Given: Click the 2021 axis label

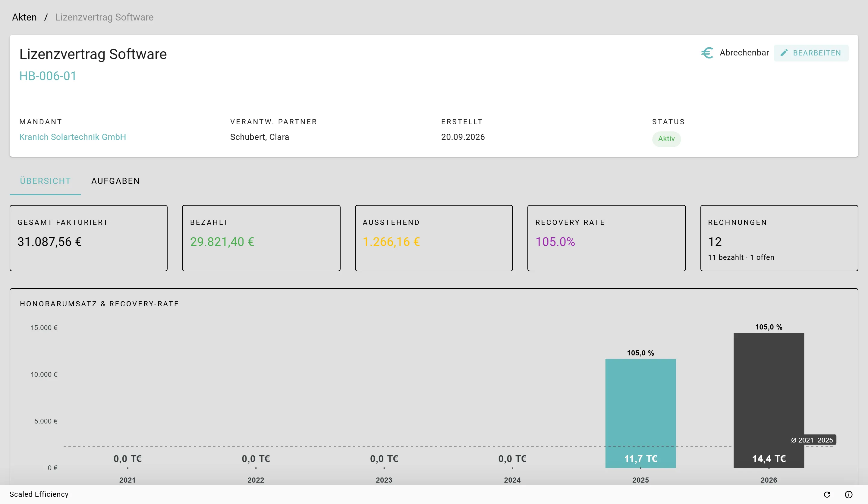Looking at the screenshot, I should pos(127,480).
